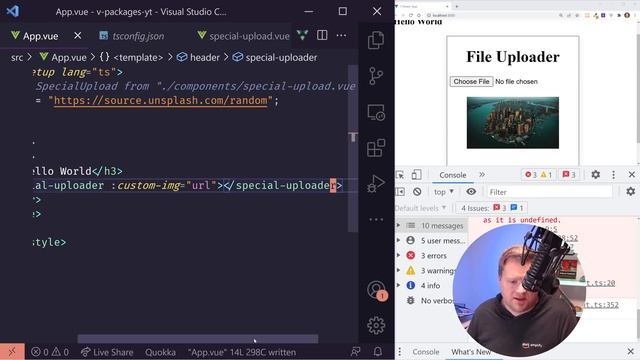Click the issues counter showing 3
Image resolution: width=640 pixels, height=360 pixels.
coord(569,175)
